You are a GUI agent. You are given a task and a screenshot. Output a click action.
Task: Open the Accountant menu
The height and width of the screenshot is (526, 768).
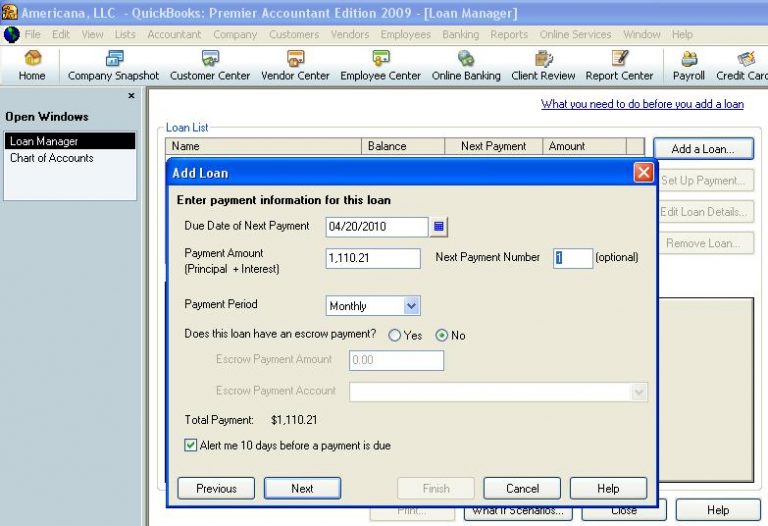174,34
